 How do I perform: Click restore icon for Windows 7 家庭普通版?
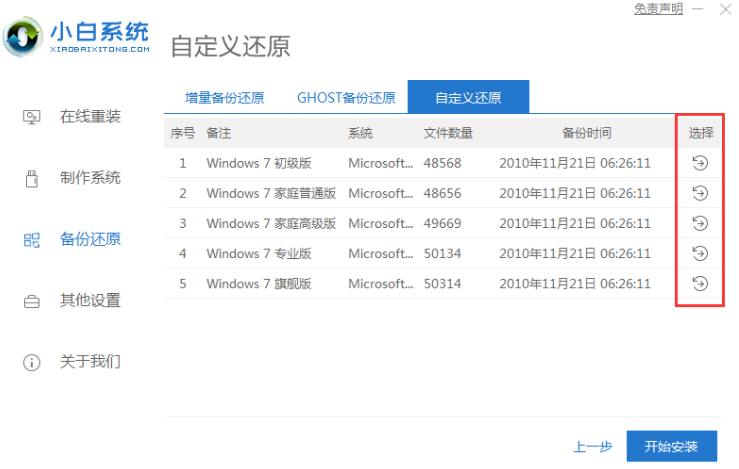click(700, 193)
